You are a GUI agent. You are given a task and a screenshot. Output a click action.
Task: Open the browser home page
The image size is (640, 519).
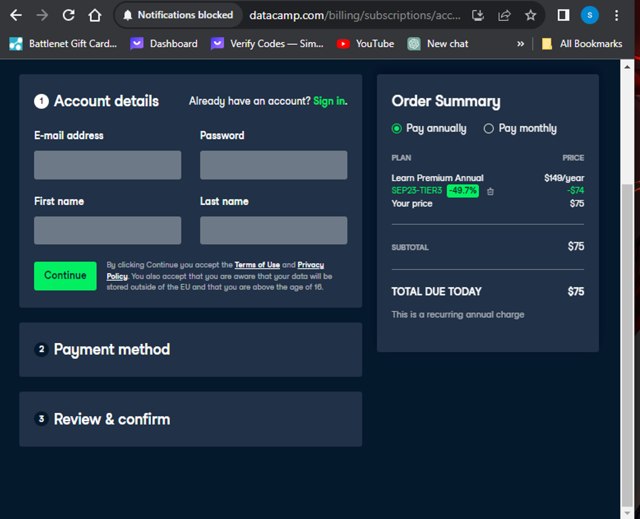95,16
